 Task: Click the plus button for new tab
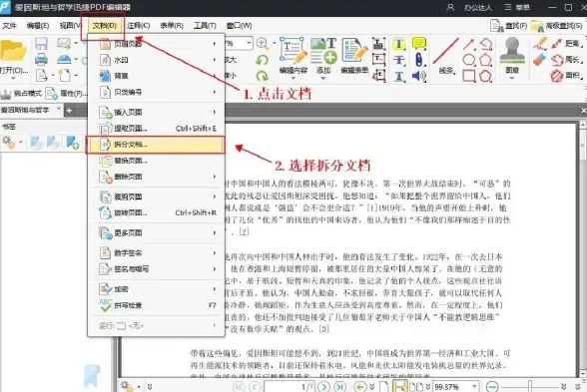(69, 110)
